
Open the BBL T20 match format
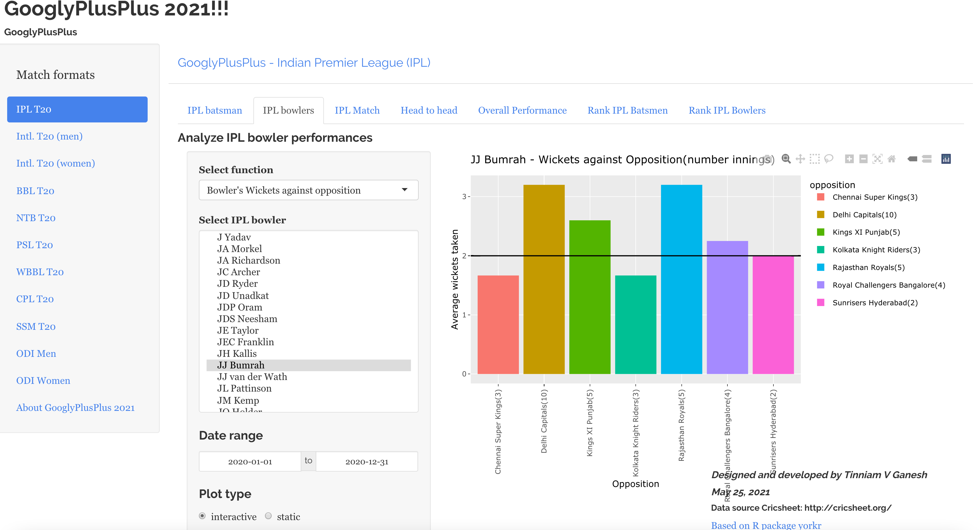(x=35, y=191)
